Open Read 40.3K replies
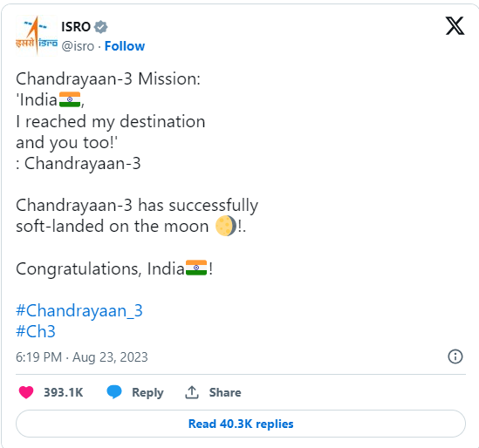Image resolution: width=479 pixels, height=448 pixels. click(241, 424)
